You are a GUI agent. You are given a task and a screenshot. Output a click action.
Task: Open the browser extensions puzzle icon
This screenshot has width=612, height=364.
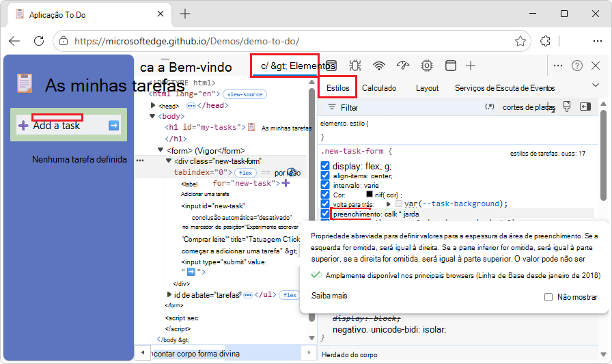pos(545,41)
